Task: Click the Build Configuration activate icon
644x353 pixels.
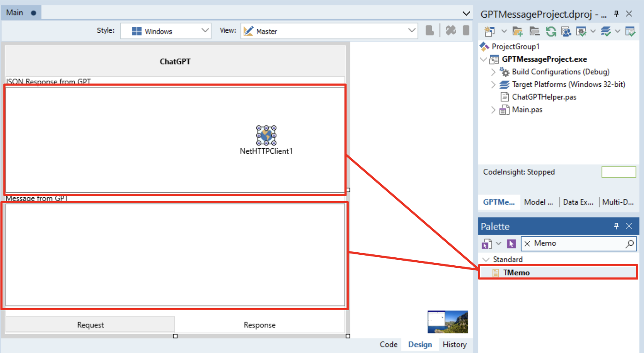Action: click(581, 31)
